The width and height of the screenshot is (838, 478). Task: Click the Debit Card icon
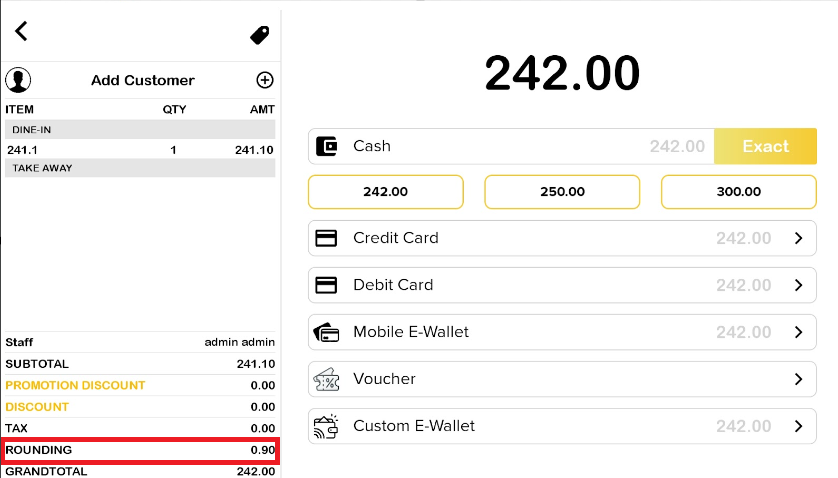click(x=326, y=285)
